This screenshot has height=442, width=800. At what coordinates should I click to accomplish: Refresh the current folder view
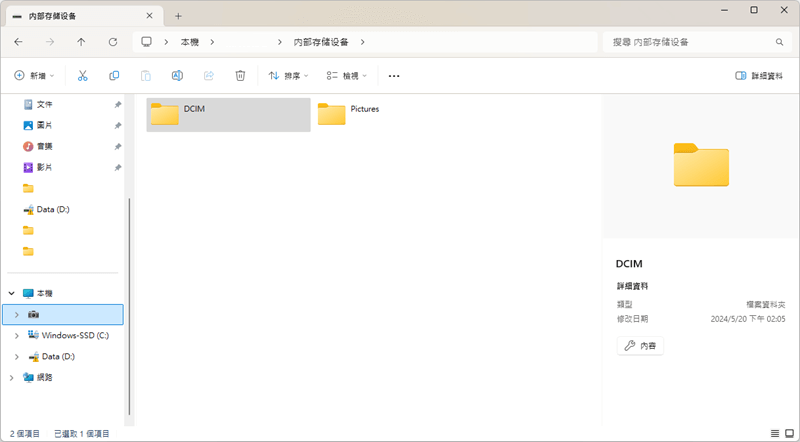(x=113, y=42)
